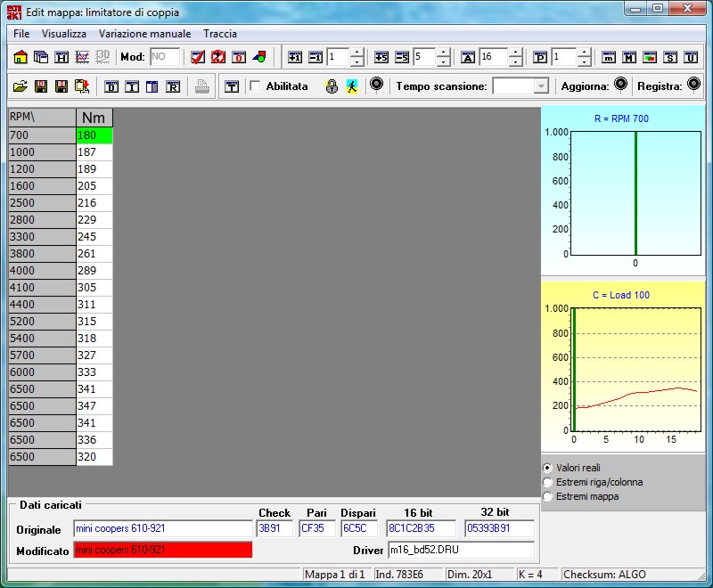The width and height of the screenshot is (713, 588).
Task: Click the red checkmark toolbar icon
Action: [199, 57]
